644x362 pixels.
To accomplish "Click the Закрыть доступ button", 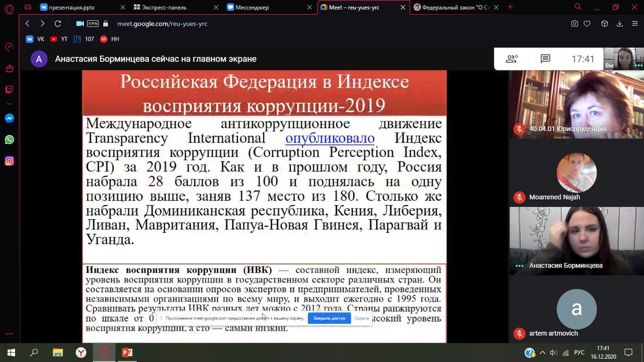I will pos(329,318).
